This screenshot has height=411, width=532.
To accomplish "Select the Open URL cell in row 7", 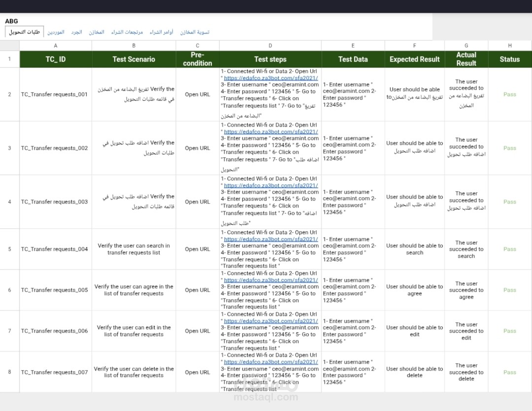I will click(198, 331).
